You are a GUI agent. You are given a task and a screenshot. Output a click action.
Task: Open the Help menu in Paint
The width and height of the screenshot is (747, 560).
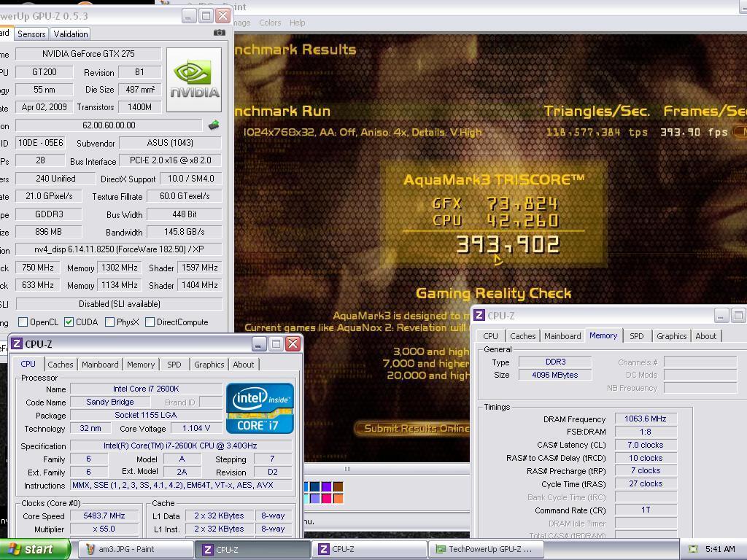pyautogui.click(x=298, y=23)
